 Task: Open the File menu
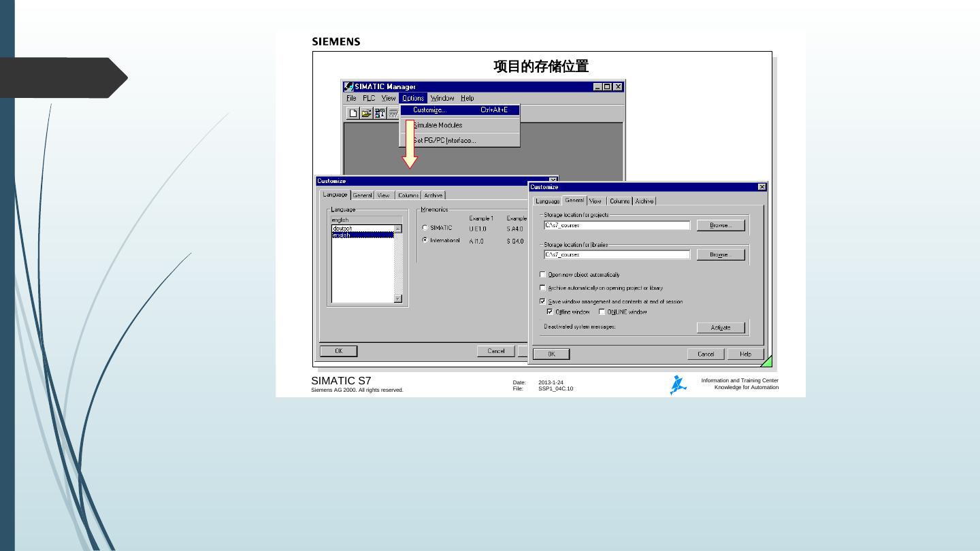pos(351,98)
